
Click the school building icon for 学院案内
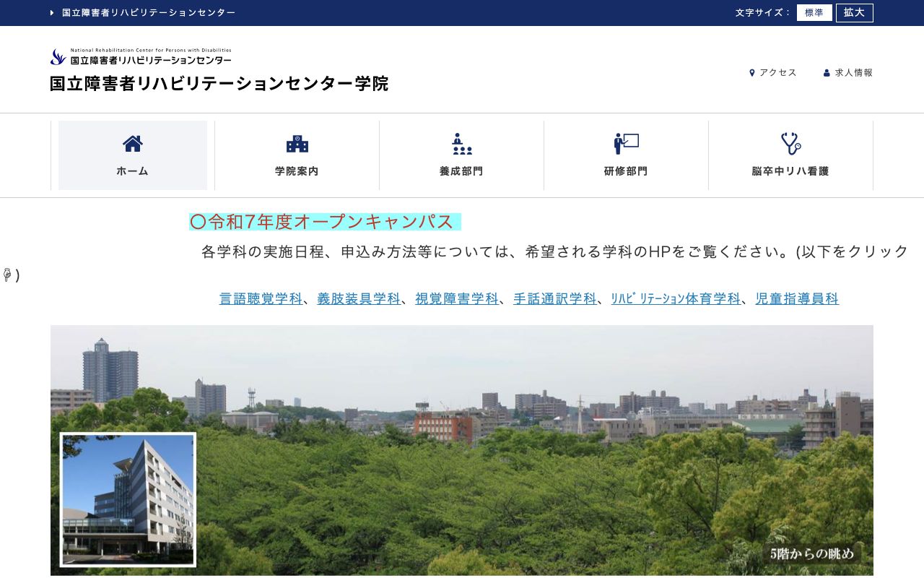click(x=297, y=143)
